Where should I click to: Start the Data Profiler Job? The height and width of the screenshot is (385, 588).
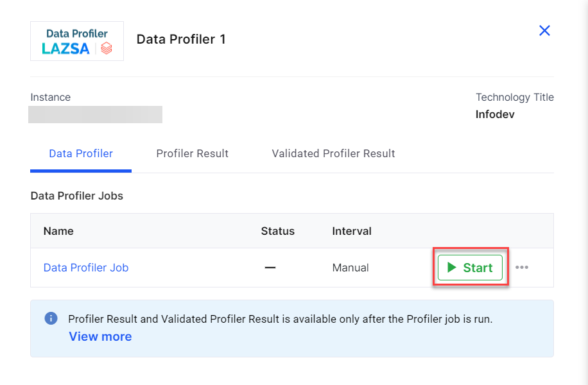pos(470,268)
